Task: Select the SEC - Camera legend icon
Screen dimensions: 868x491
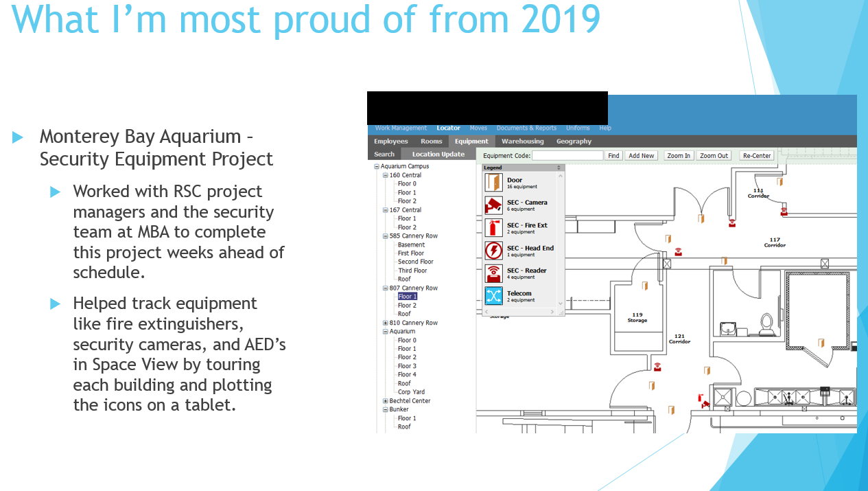Action: [493, 205]
